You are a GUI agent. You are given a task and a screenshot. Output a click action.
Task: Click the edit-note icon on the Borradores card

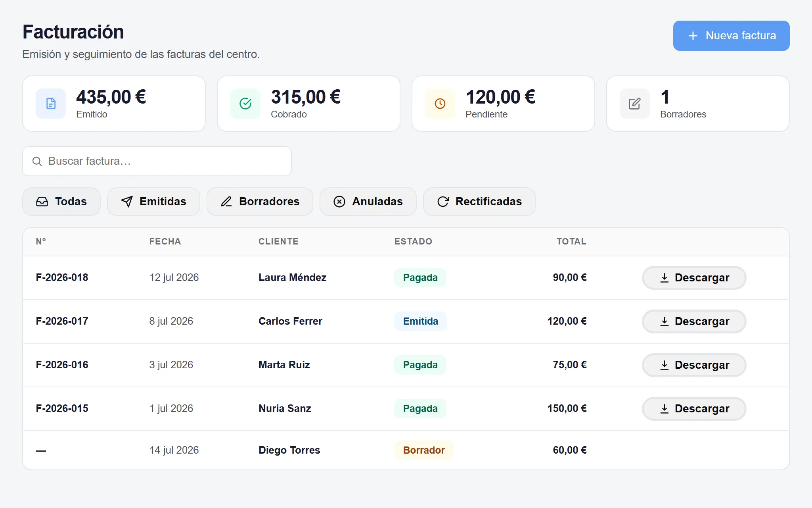click(635, 104)
